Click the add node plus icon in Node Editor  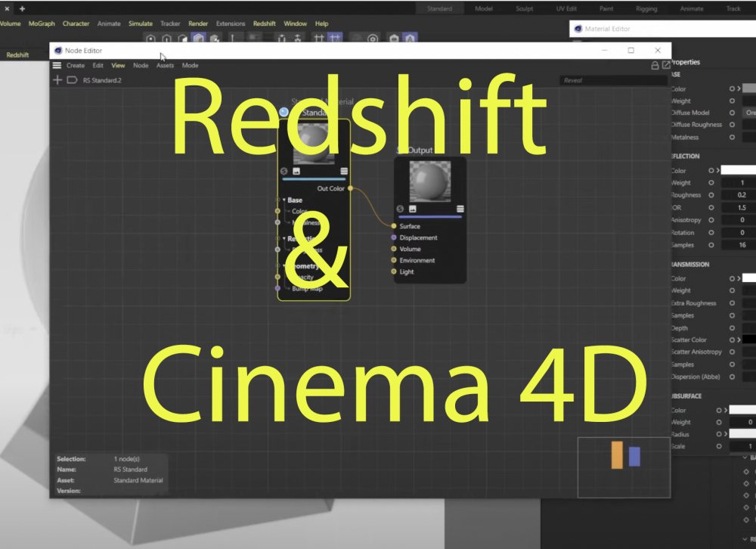(x=57, y=79)
